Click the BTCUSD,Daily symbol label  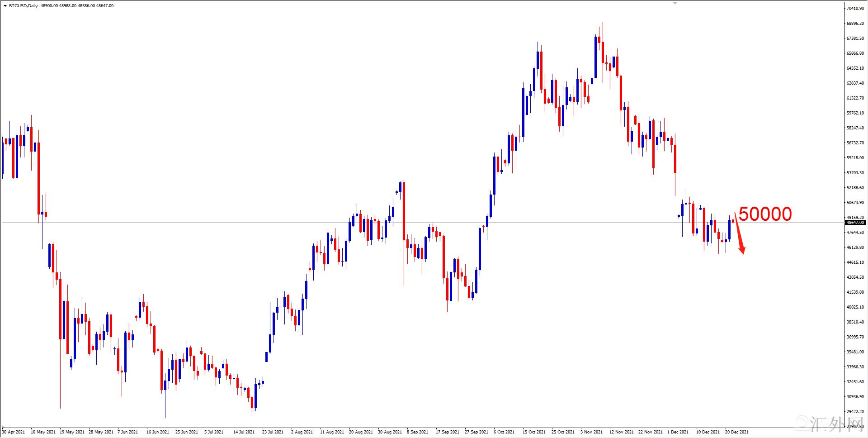pos(23,6)
